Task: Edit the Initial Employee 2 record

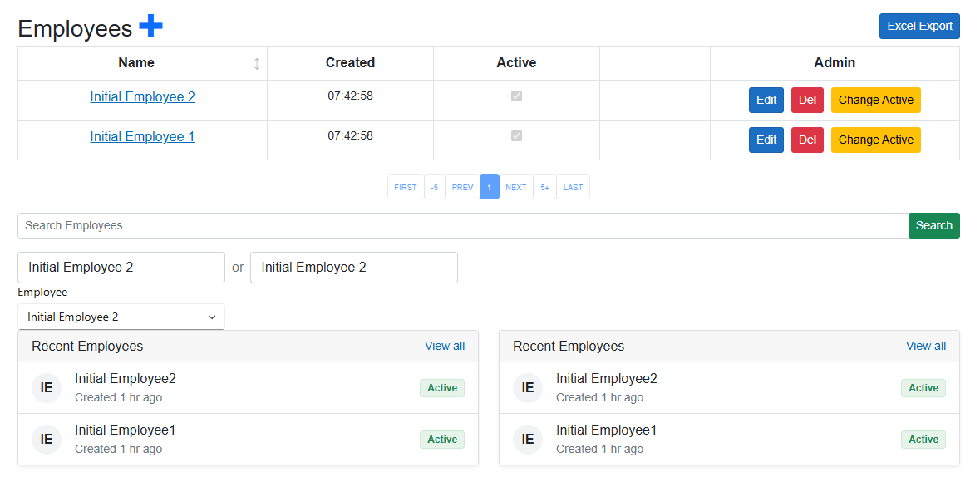Action: [x=766, y=100]
